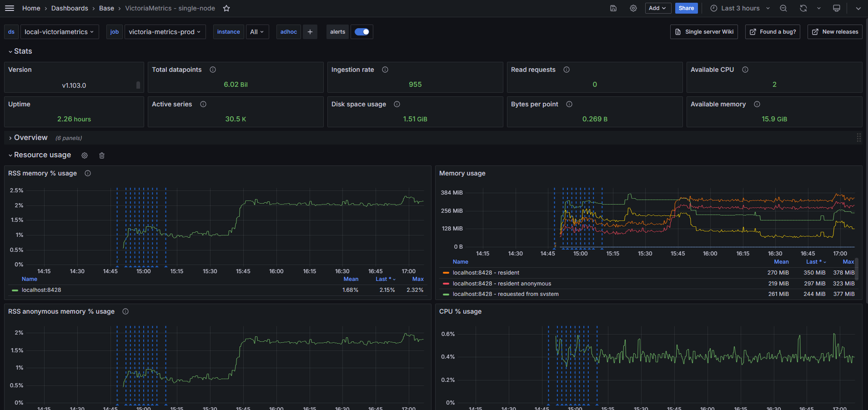Grab Overview row drag handle
Image resolution: width=868 pixels, height=410 pixels.
[858, 138]
